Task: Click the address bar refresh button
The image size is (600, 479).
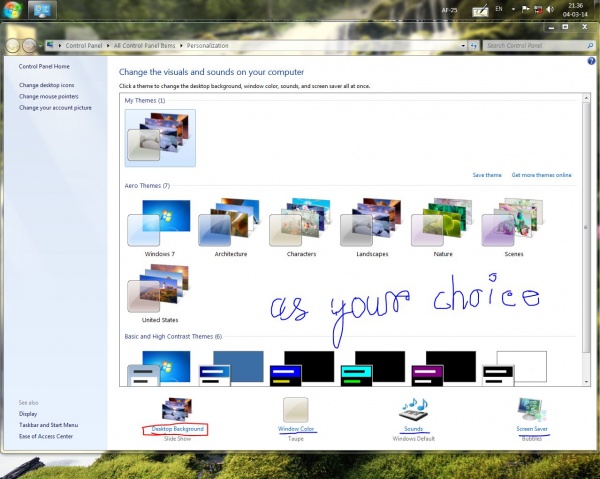Action: pos(474,46)
